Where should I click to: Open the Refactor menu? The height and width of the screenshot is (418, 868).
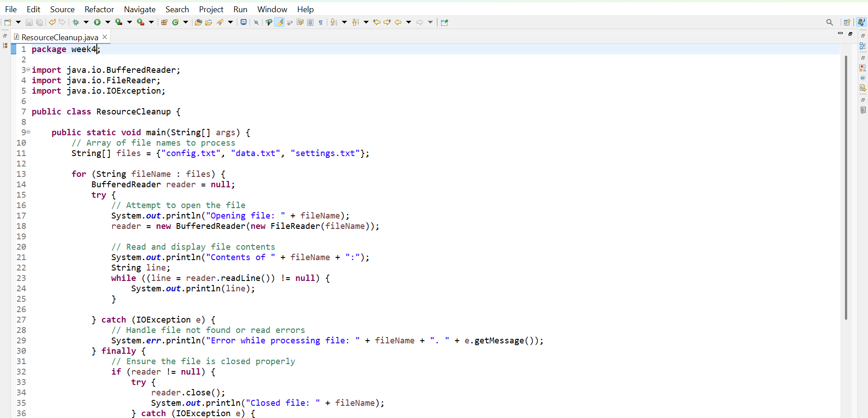pyautogui.click(x=99, y=9)
